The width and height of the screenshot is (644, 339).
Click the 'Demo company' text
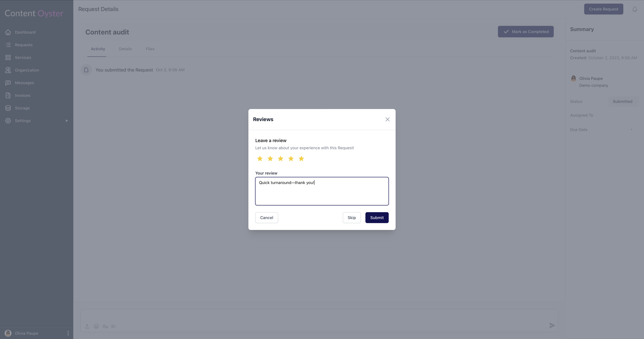tap(594, 85)
